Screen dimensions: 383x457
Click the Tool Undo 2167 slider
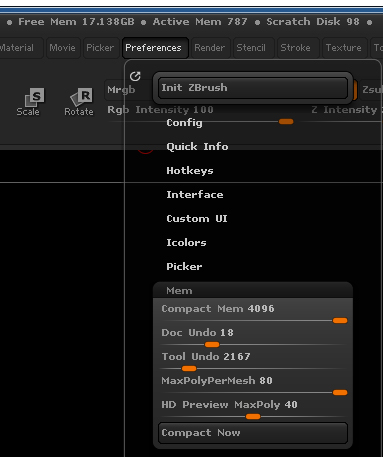coord(253,361)
